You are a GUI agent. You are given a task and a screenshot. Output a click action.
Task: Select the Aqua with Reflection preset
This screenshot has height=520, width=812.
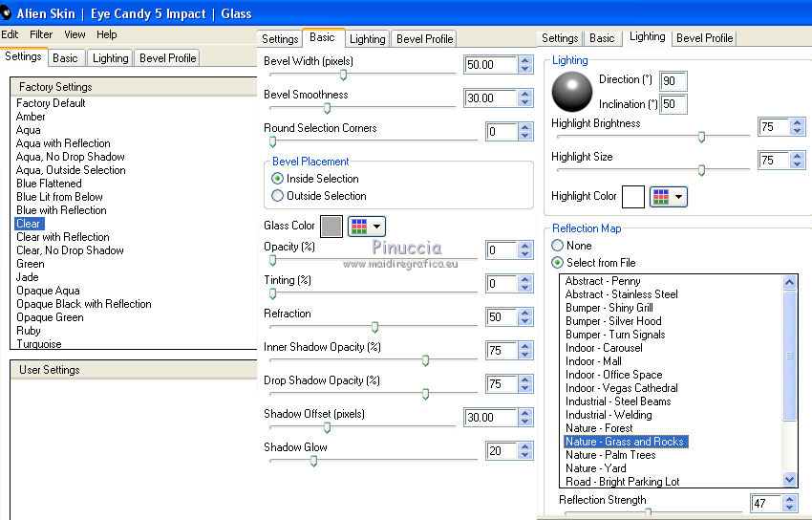(x=63, y=143)
